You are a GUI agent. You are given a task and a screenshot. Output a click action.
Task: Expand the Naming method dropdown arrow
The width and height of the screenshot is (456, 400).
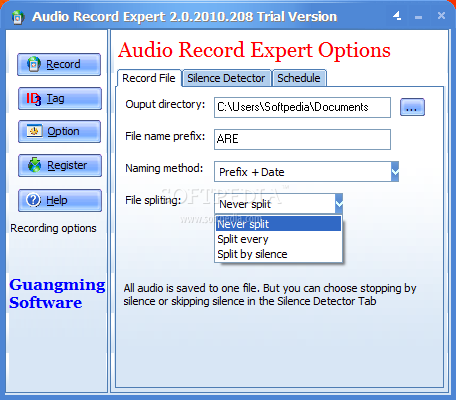[395, 172]
